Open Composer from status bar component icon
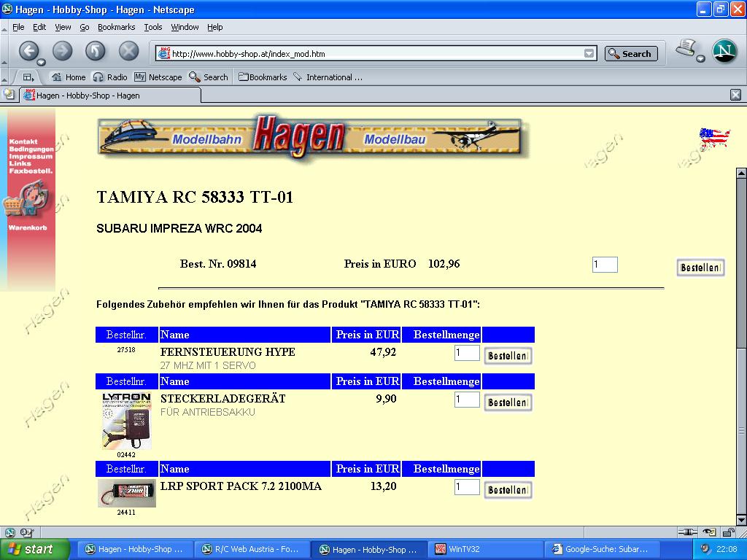Screen dimensions: 747x560 click(27, 532)
